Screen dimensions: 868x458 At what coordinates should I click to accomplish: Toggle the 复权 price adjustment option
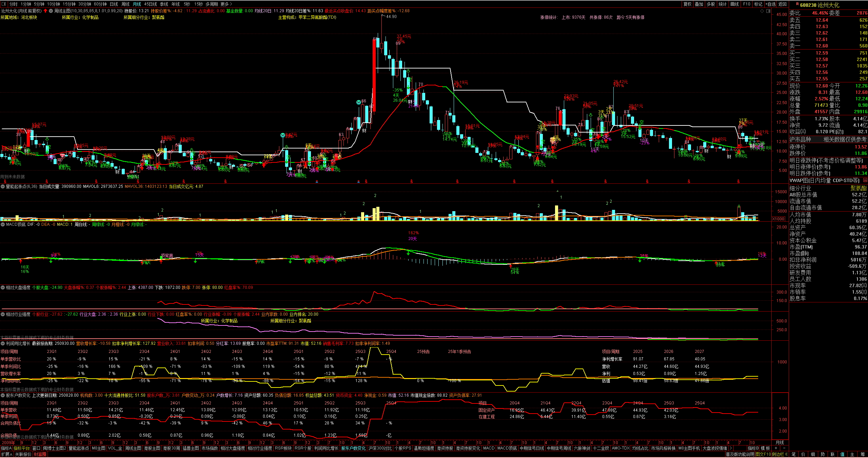687,4
